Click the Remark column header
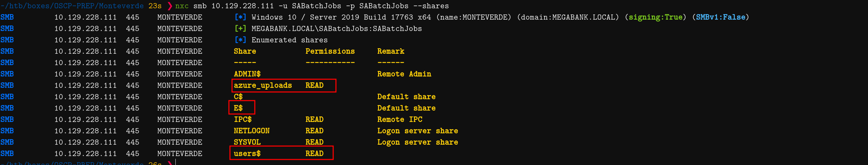Image resolution: width=868 pixels, height=165 pixels. coord(390,51)
